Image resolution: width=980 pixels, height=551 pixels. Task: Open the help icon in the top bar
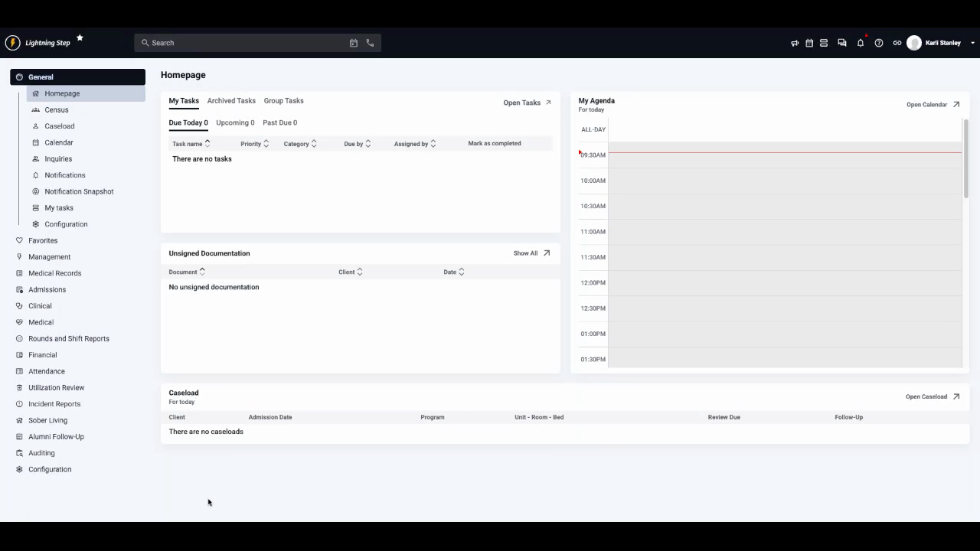879,43
